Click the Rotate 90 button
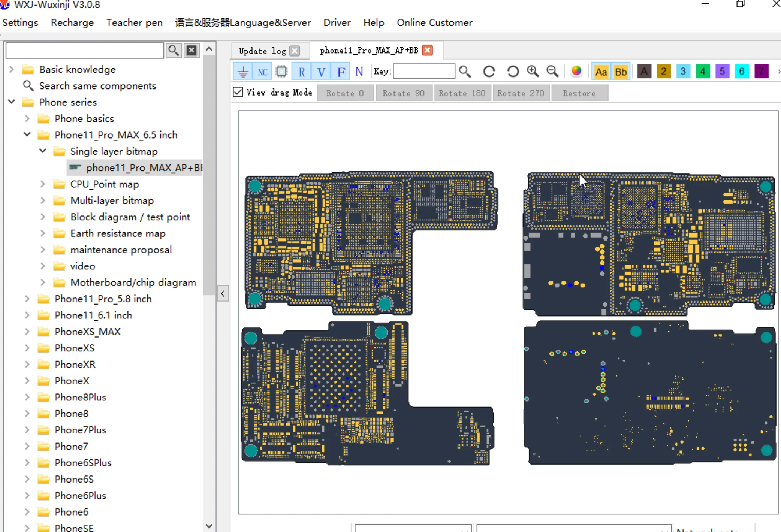Screen dimensions: 781x532 [x=403, y=93]
